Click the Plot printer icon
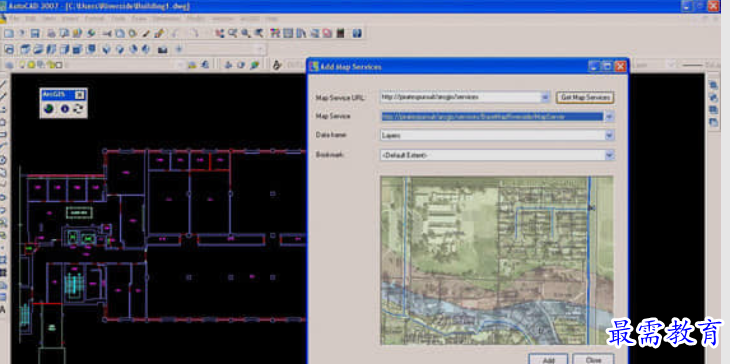The height and width of the screenshot is (364, 730). point(51,33)
